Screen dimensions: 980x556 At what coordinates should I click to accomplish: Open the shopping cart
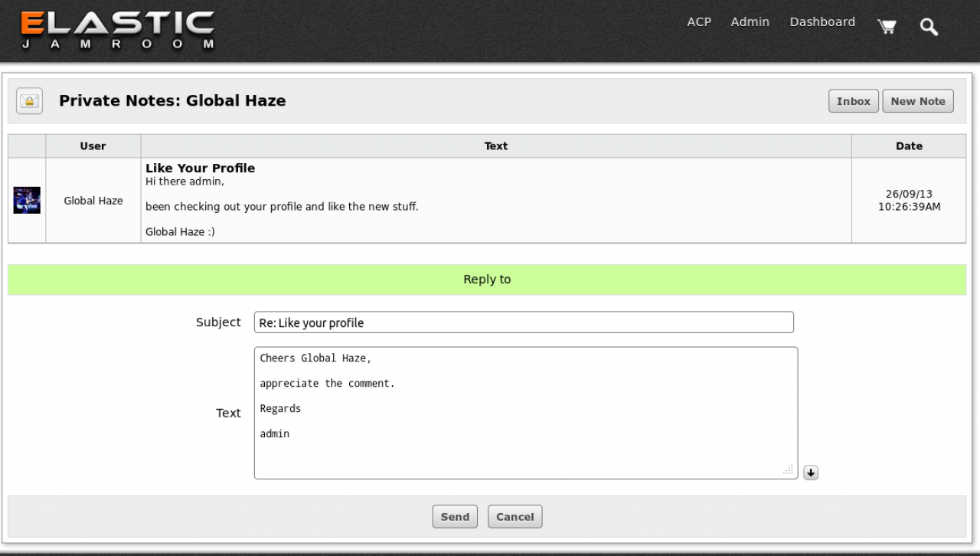[887, 27]
